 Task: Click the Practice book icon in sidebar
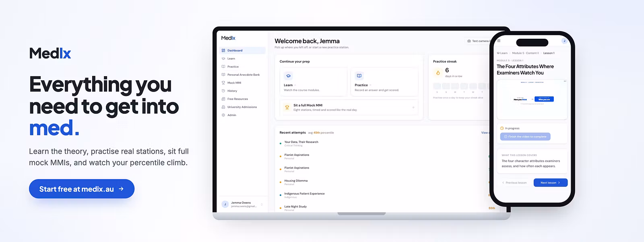pos(223,67)
